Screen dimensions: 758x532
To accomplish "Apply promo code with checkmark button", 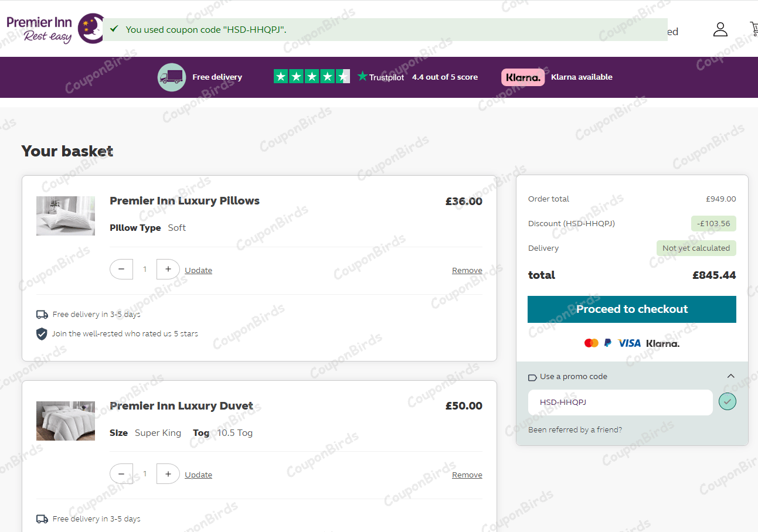I will coord(727,402).
